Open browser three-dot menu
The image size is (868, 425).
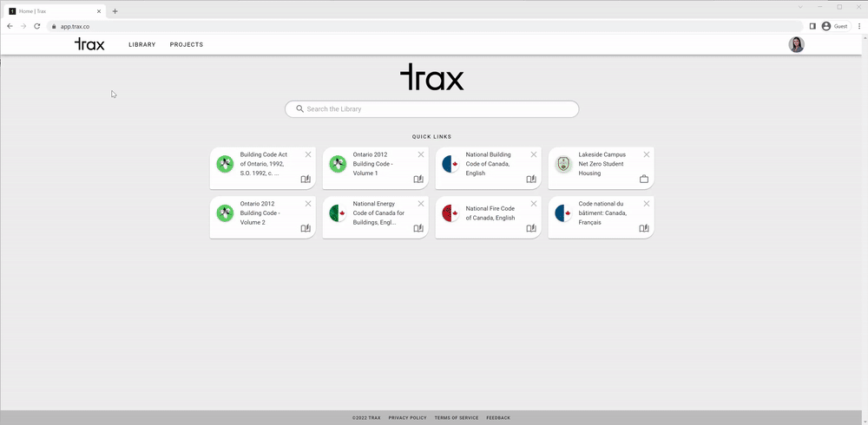[859, 26]
